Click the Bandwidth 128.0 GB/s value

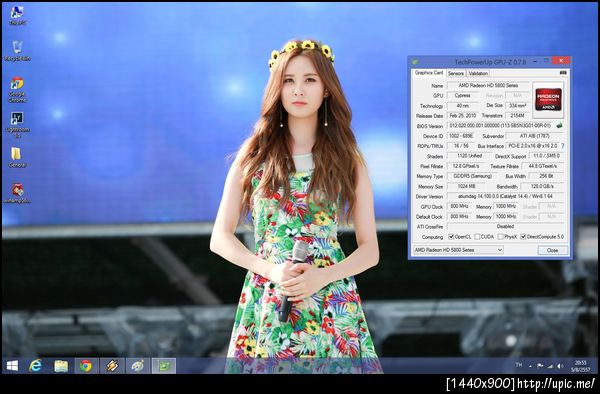tap(542, 186)
